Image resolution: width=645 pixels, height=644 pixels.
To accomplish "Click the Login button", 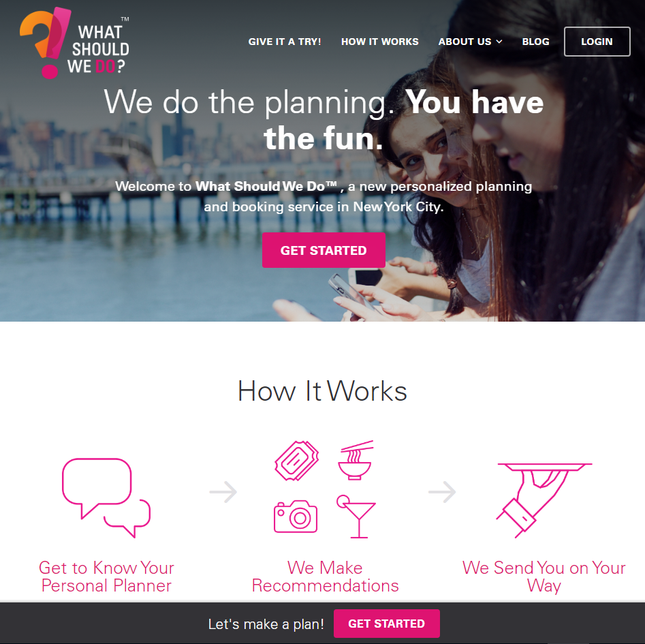I will (597, 42).
